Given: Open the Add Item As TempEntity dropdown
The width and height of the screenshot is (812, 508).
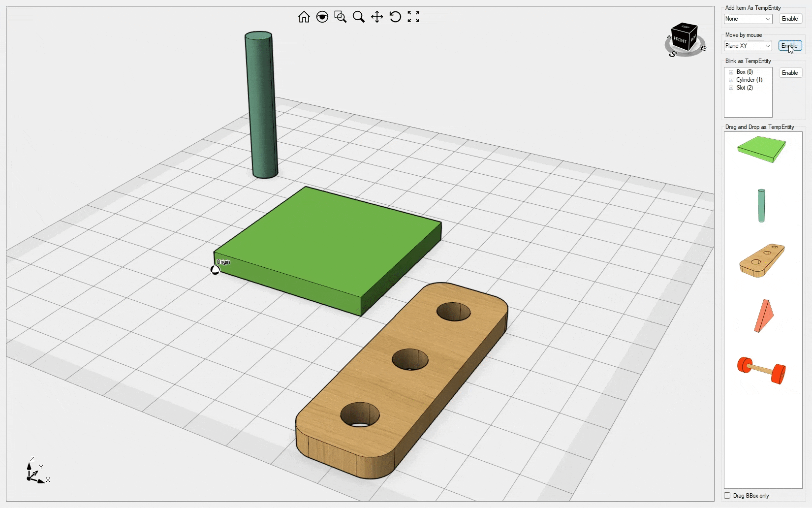Looking at the screenshot, I should (748, 19).
